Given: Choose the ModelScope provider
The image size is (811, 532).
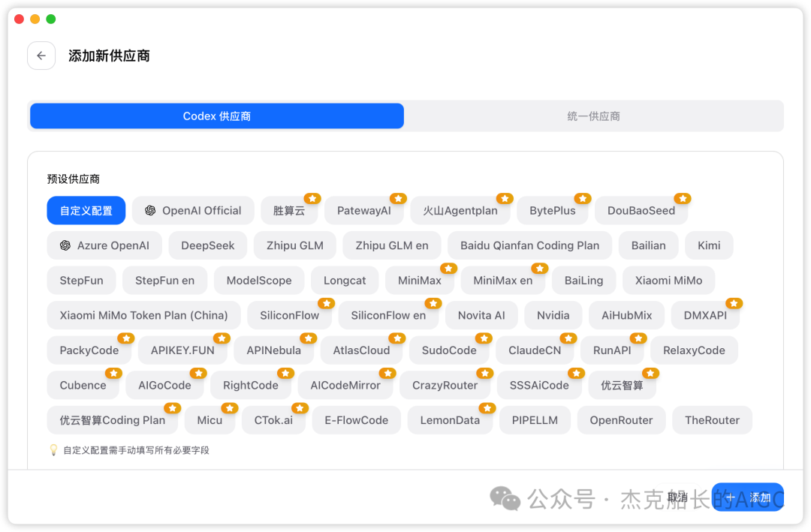Looking at the screenshot, I should 259,280.
